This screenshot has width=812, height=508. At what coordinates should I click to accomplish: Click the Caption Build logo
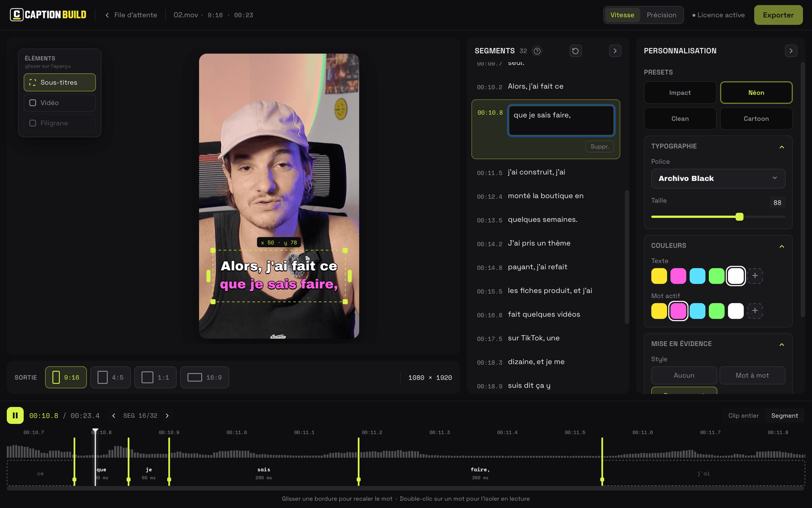coord(48,15)
